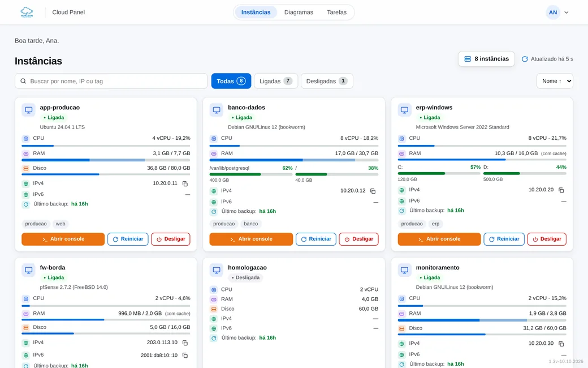This screenshot has width=588, height=368.
Task: Restart the erp-windows instance
Action: pos(504,239)
